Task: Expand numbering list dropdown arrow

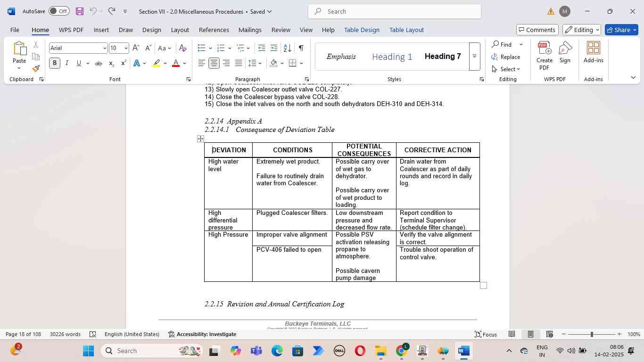Action: (x=230, y=48)
